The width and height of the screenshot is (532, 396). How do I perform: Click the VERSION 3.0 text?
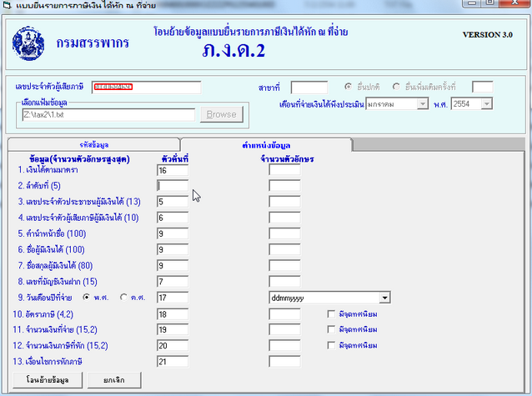pyautogui.click(x=488, y=35)
